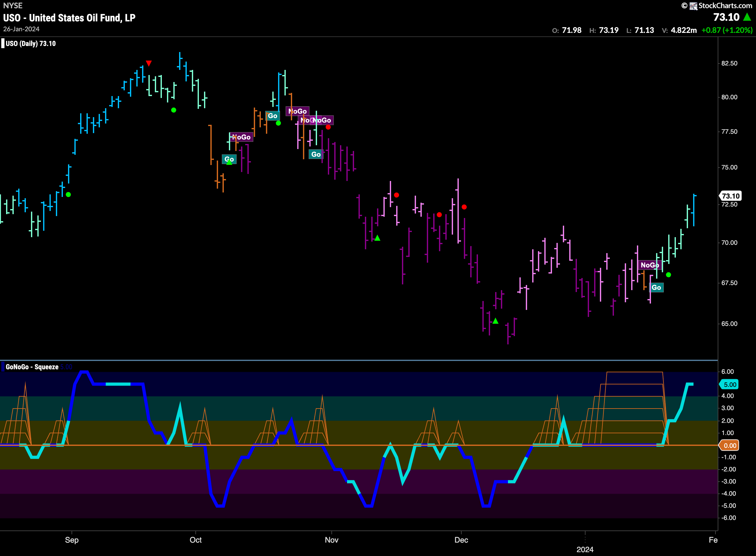Viewport: 756px width, 556px height.
Task: Click the large 73.10 last price in header
Action: pyautogui.click(x=726, y=17)
